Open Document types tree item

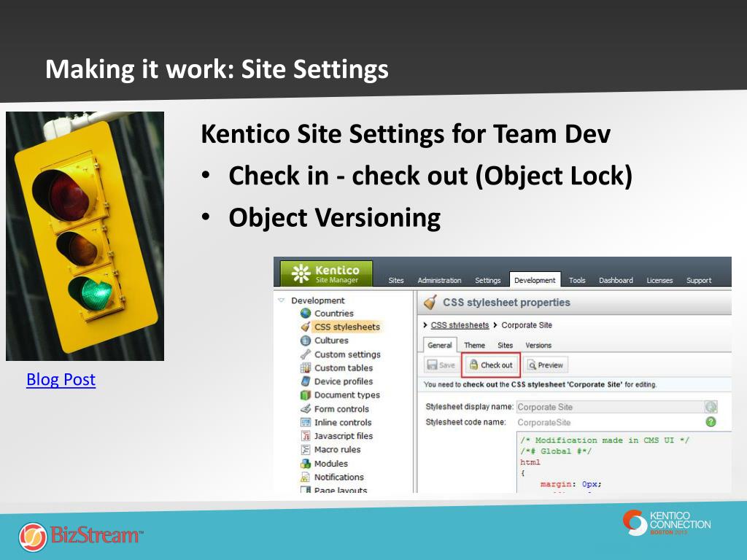(x=347, y=394)
